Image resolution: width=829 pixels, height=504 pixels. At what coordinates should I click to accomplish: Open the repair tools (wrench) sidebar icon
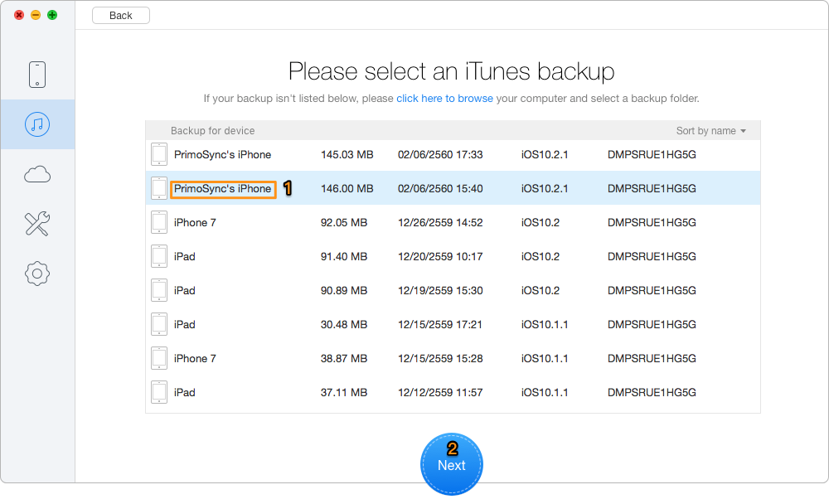(x=37, y=224)
